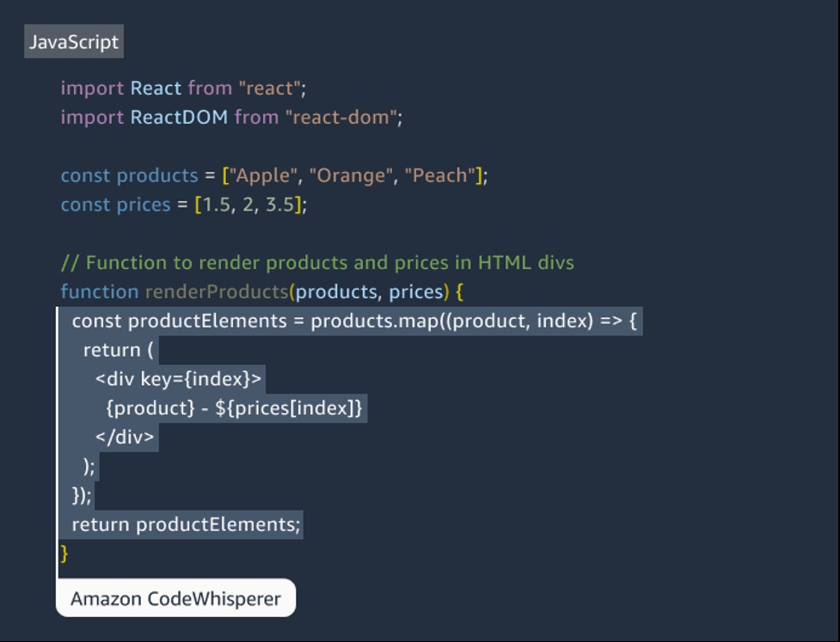Click the yellow closing brace of the function
Screen dimensions: 840x642
(64, 553)
